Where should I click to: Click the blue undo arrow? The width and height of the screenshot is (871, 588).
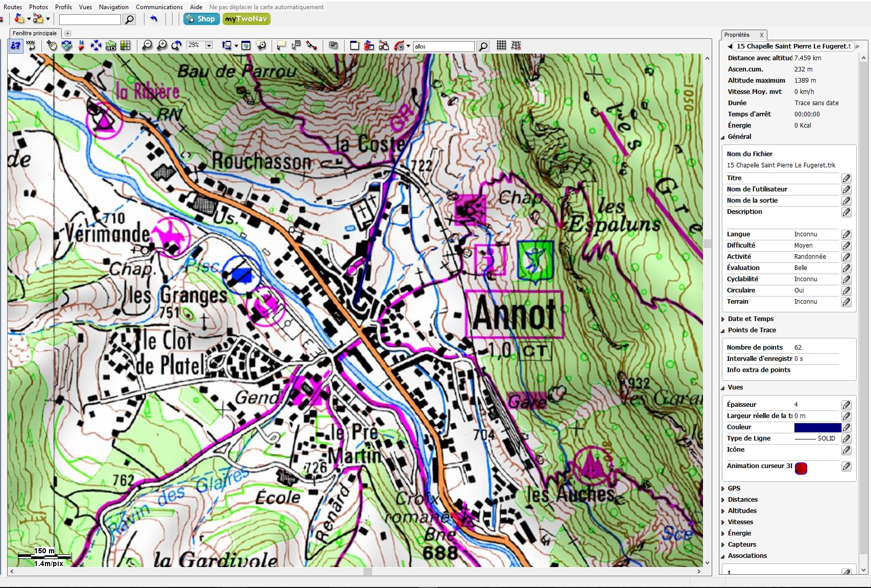[x=154, y=19]
